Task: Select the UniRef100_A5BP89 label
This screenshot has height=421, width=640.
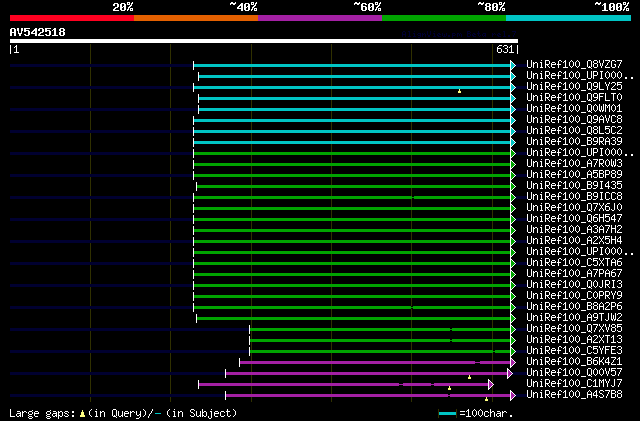Action: [574, 174]
